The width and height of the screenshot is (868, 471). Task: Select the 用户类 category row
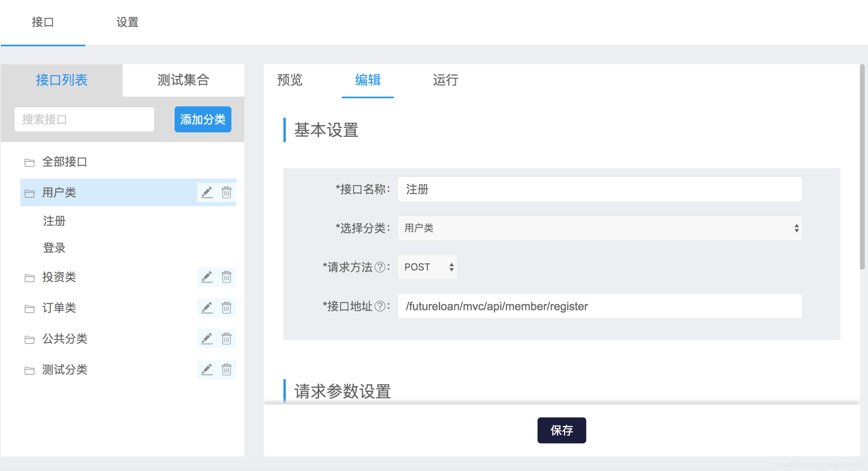128,192
